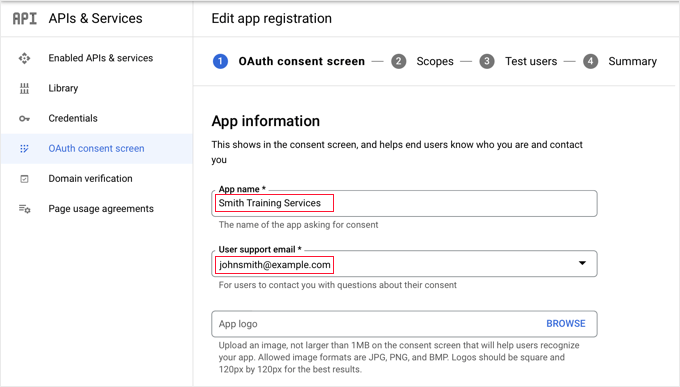Click BROWSE to upload app logo

point(566,324)
